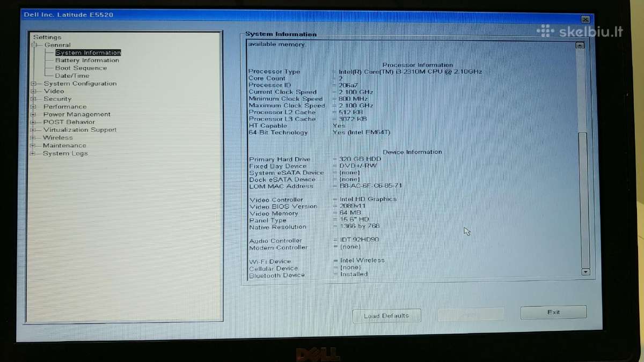Select the System Logs category
This screenshot has width=644, height=362.
(x=65, y=153)
